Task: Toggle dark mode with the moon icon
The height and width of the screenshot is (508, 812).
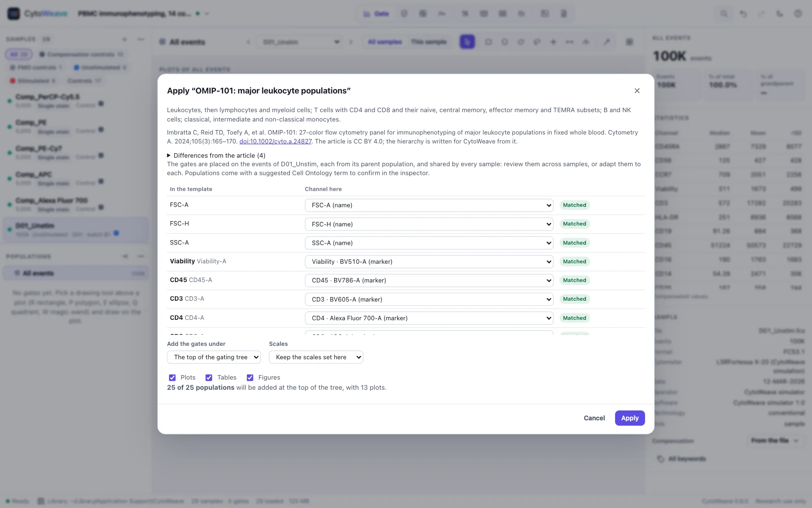Action: pos(780,14)
